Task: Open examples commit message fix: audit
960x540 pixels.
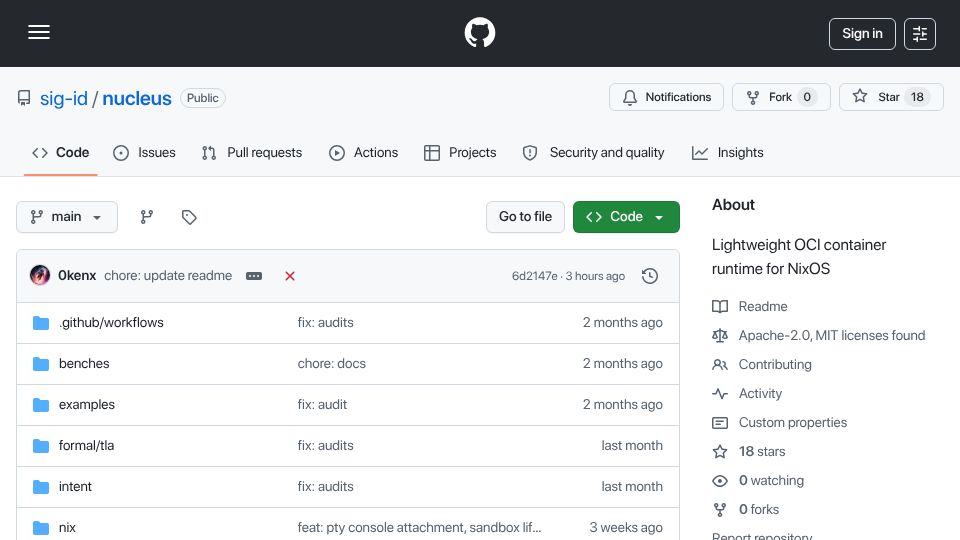Action: coord(322,405)
